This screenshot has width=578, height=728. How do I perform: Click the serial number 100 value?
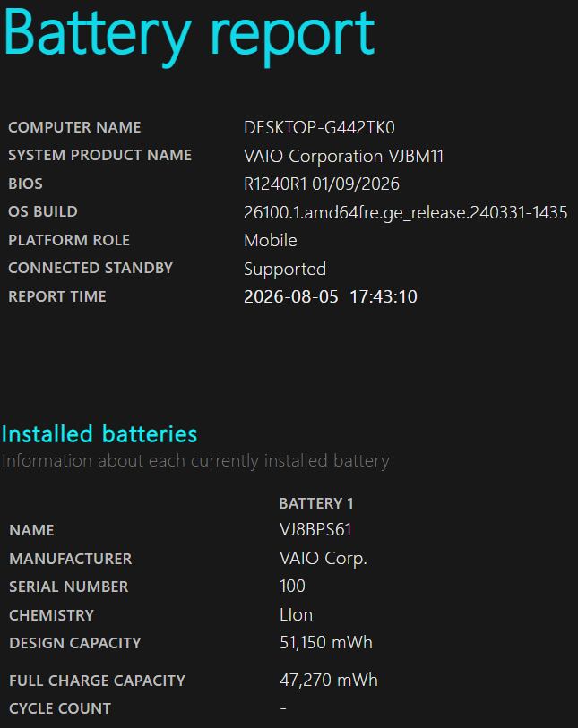[x=292, y=586]
